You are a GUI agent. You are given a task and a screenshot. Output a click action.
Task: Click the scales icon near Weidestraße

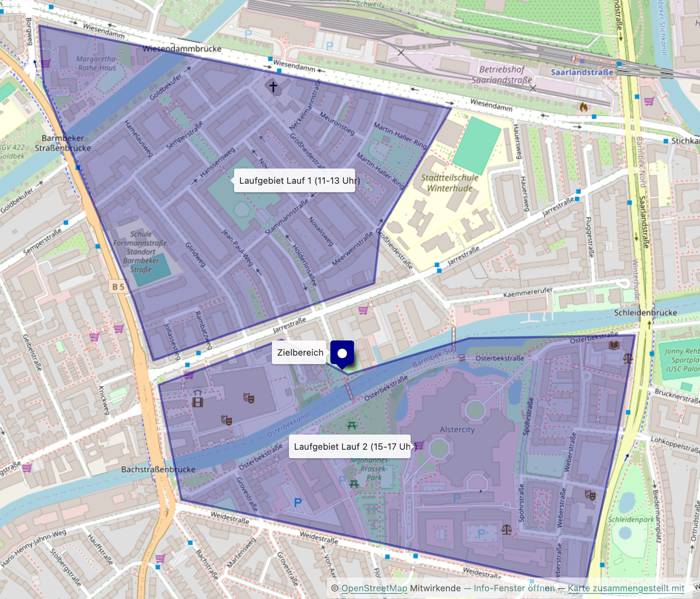point(507,529)
